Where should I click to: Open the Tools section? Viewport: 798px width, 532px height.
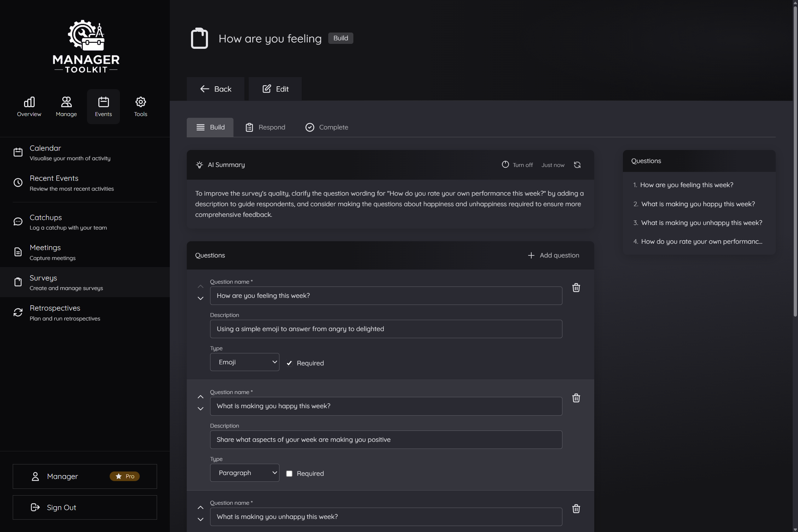click(140, 106)
